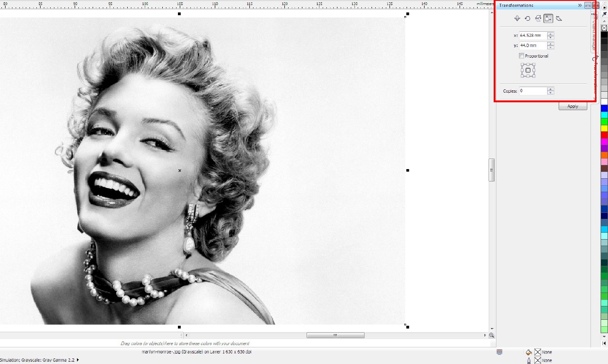Expand the Transformations docker chevron
Image resolution: width=608 pixels, height=364 pixels.
click(x=580, y=6)
